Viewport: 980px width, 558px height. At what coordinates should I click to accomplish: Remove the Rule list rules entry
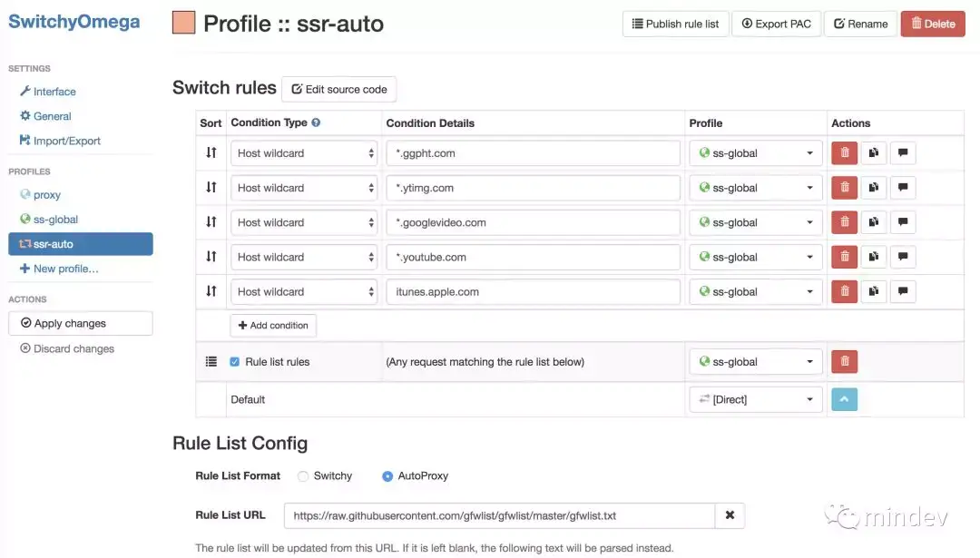click(x=845, y=361)
